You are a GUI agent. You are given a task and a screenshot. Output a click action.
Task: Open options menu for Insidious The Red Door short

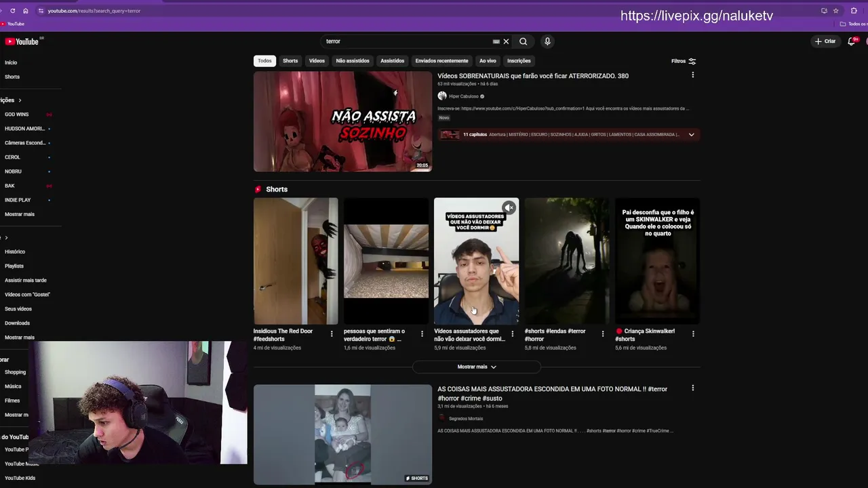(332, 333)
